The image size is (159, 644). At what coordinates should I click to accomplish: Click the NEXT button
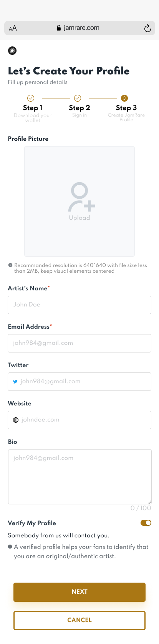pyautogui.click(x=79, y=592)
